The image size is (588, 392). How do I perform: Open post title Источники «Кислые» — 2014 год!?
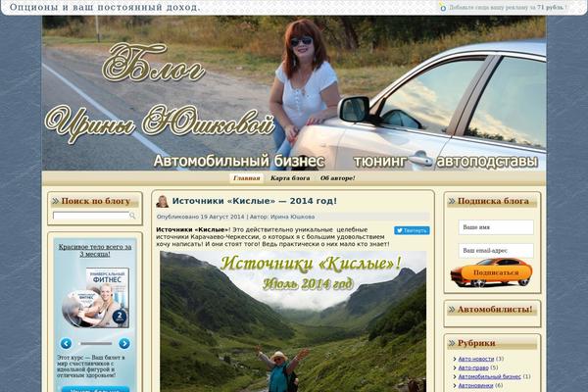click(254, 201)
